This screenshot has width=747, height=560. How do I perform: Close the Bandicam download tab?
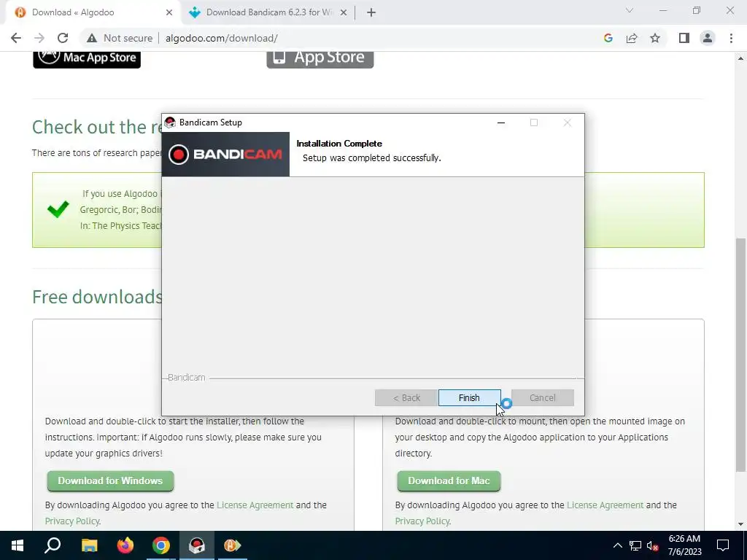343,12
